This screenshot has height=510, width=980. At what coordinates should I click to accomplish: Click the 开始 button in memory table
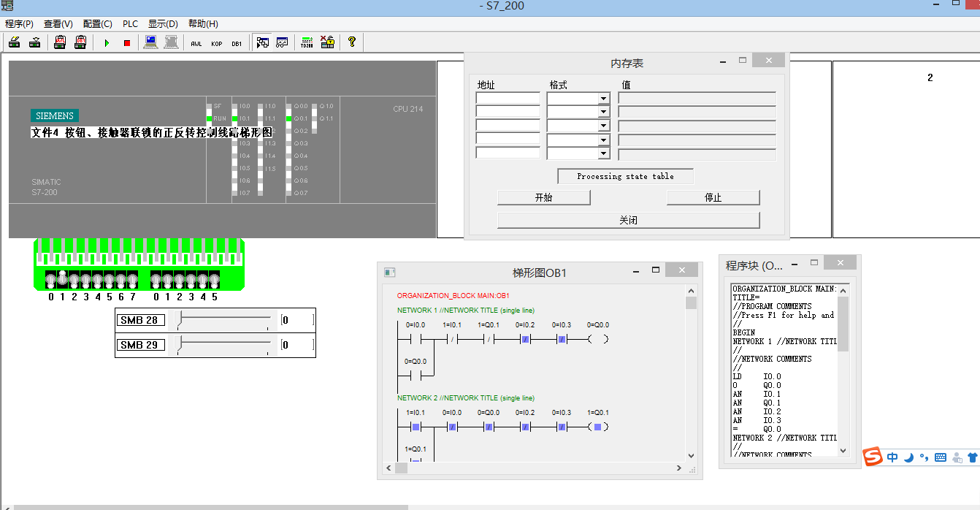[x=544, y=198]
